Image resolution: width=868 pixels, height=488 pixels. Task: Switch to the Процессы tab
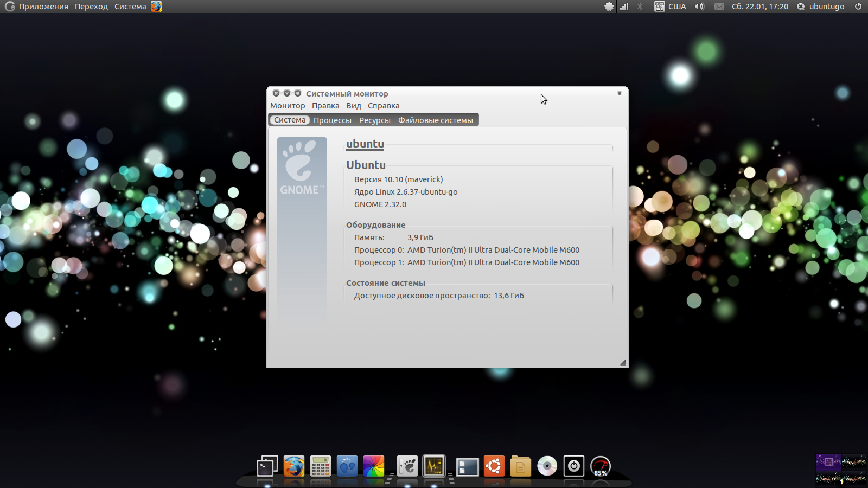point(333,120)
